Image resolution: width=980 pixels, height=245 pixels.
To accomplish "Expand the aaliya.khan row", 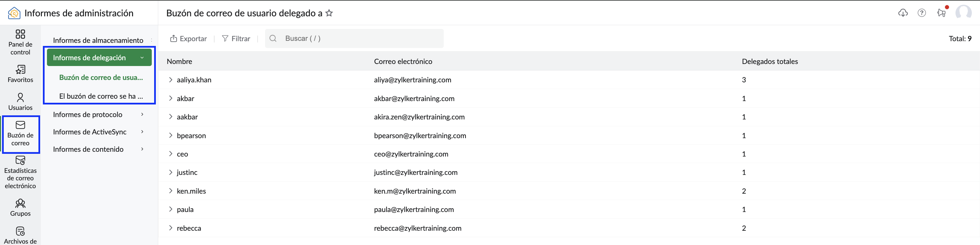I will 170,80.
